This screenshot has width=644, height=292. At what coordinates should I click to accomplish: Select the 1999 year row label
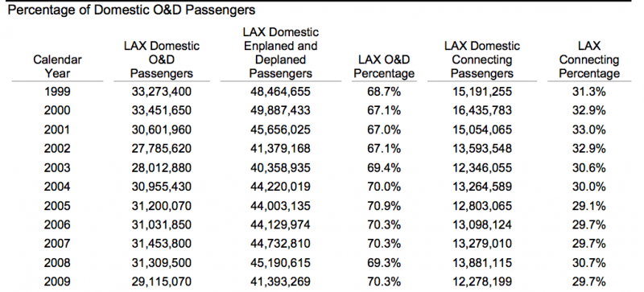57,92
